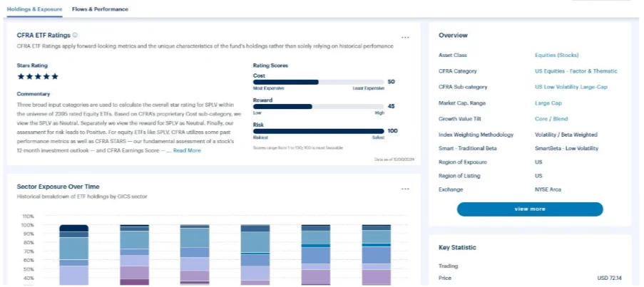
Task: Open the CFRA ETF Ratings card options menu
Action: pos(405,37)
